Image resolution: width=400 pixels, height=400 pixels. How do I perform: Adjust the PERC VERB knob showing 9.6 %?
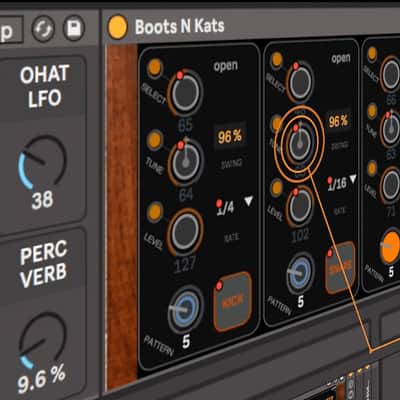[43, 340]
